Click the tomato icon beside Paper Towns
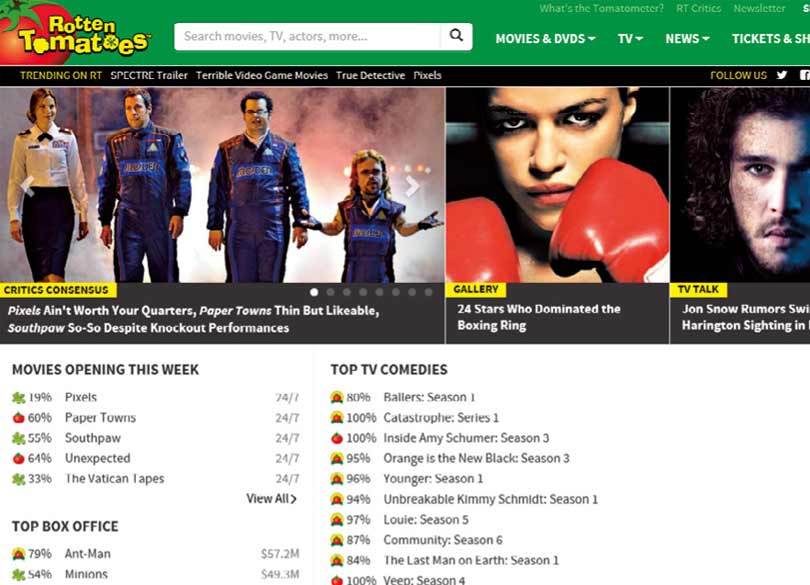The width and height of the screenshot is (810, 585). click(x=19, y=418)
